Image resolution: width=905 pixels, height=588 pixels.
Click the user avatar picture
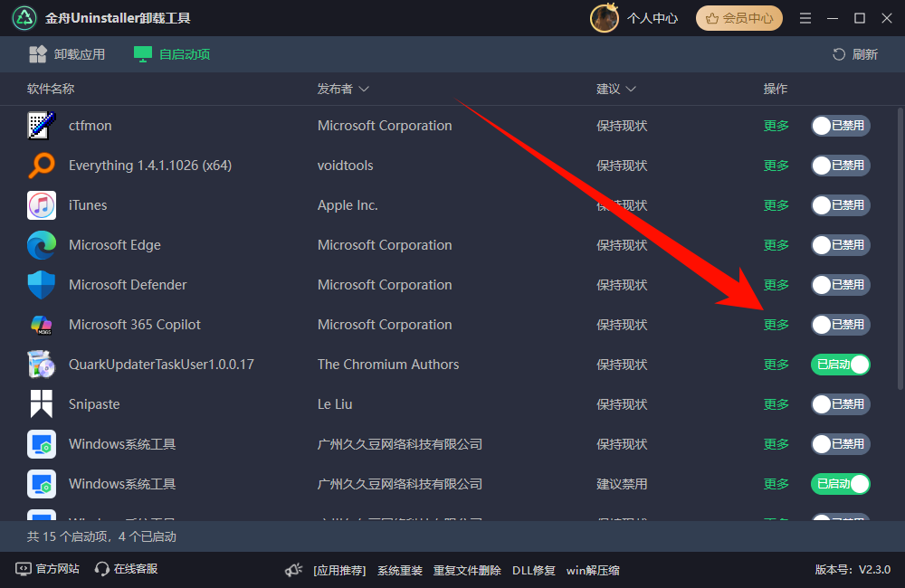point(604,17)
